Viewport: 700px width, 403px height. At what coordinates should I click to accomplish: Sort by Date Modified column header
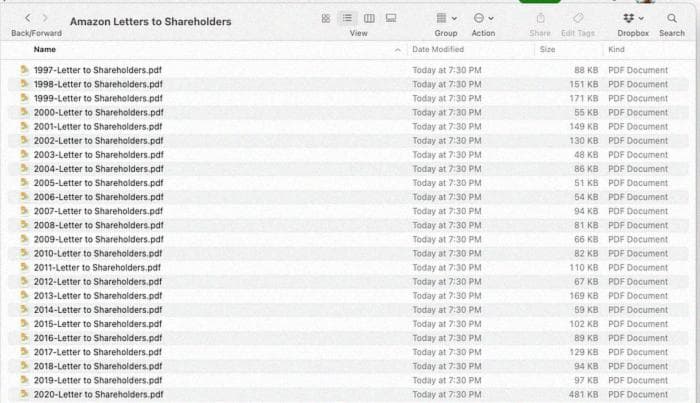(x=438, y=49)
